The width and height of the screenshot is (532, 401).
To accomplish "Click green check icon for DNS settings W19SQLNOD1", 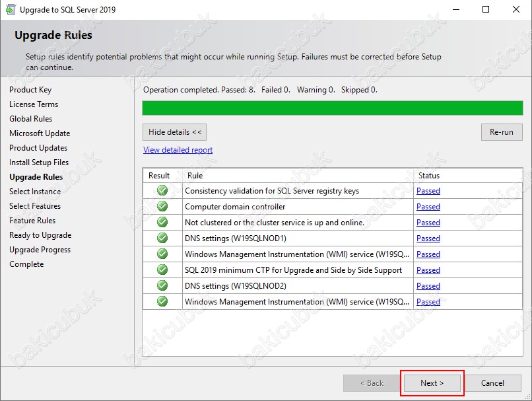I will coord(162,238).
